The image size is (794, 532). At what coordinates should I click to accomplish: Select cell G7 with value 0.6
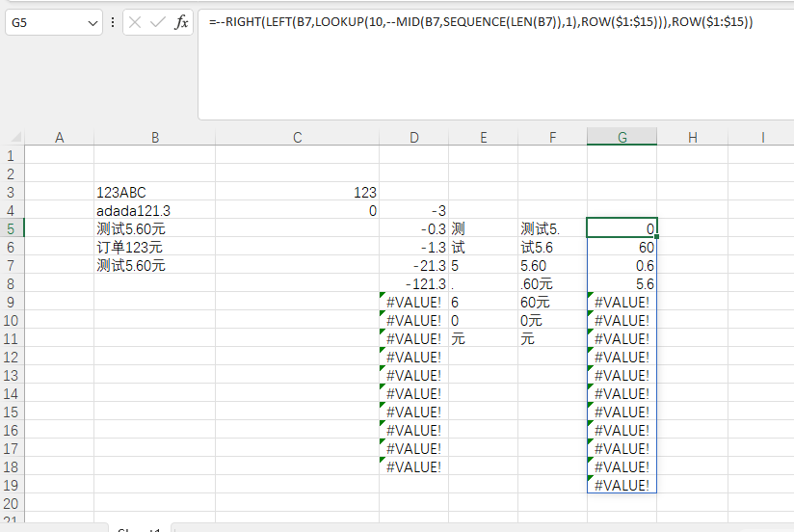coord(622,265)
